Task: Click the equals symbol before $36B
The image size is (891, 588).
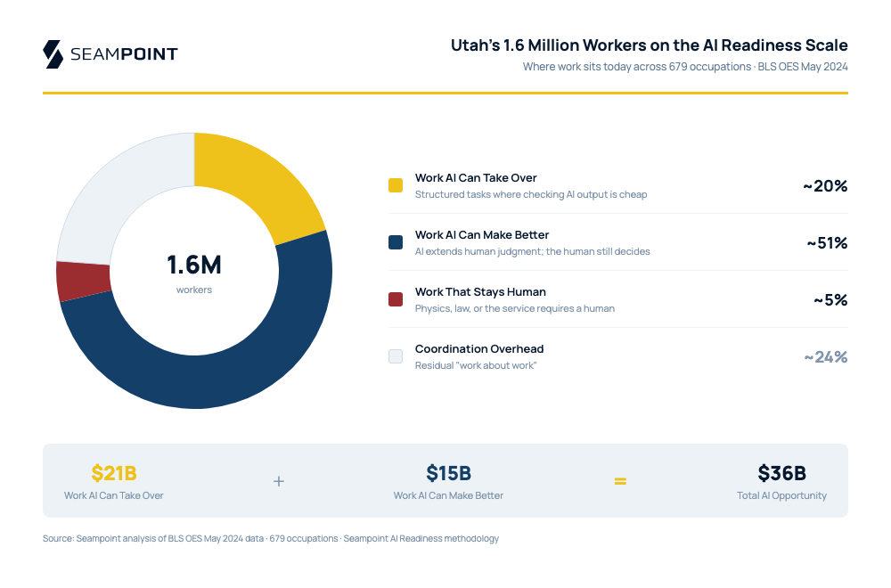Action: (620, 480)
